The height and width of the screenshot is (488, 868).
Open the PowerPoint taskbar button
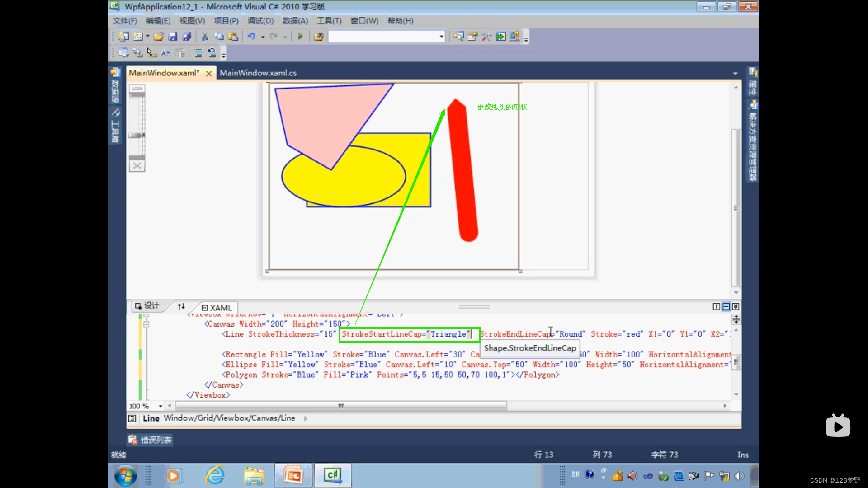(293, 475)
